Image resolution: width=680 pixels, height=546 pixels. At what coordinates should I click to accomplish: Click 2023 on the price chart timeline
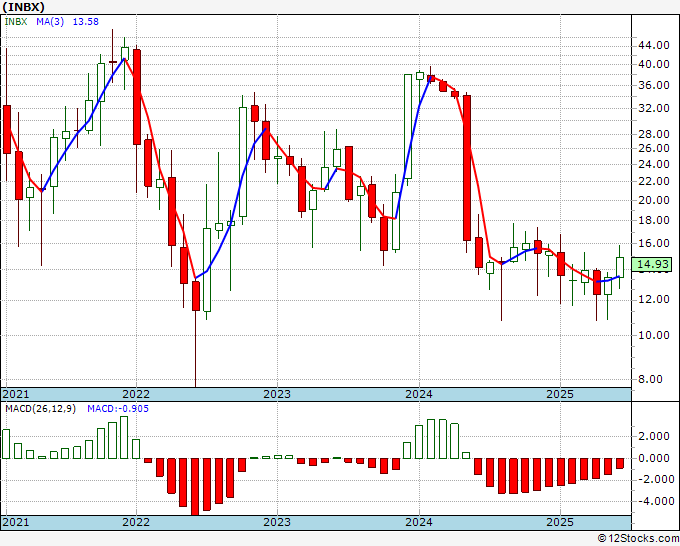(x=277, y=394)
